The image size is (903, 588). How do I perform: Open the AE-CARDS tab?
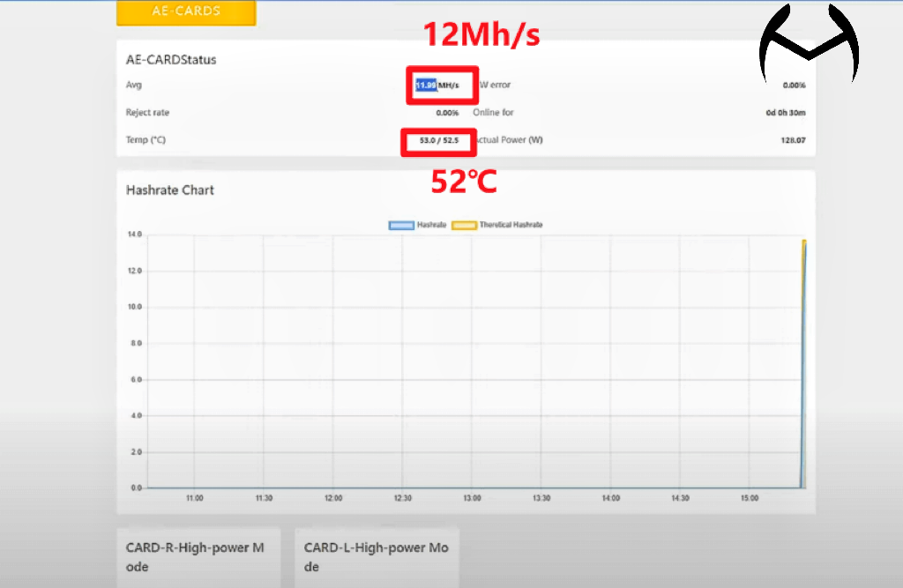(x=186, y=12)
